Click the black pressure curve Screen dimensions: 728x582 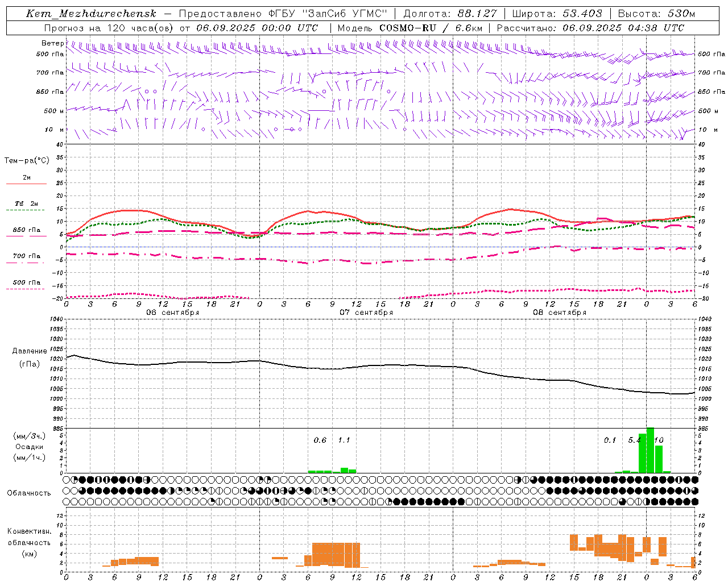coord(381,365)
